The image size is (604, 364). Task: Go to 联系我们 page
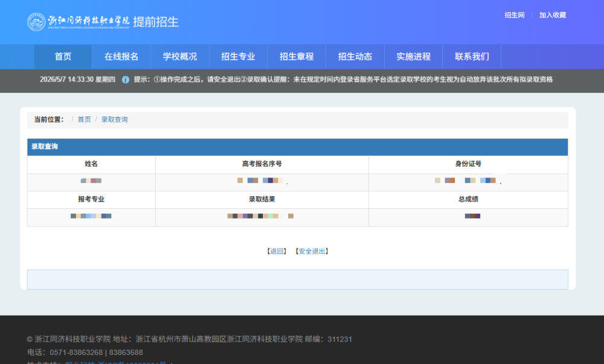coord(472,57)
